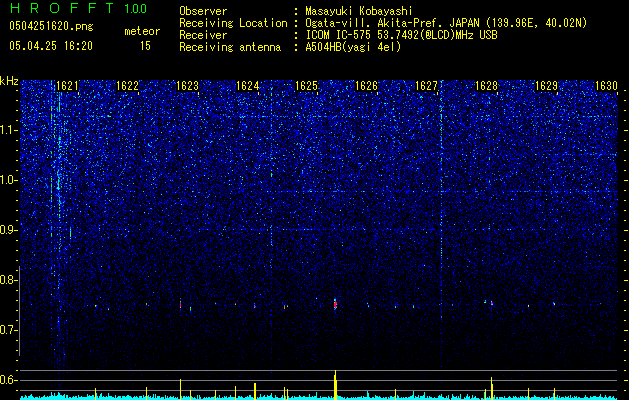Viewport: 629px width, 400px height.
Task: Select the file name 0504251620.png
Action: 51,27
